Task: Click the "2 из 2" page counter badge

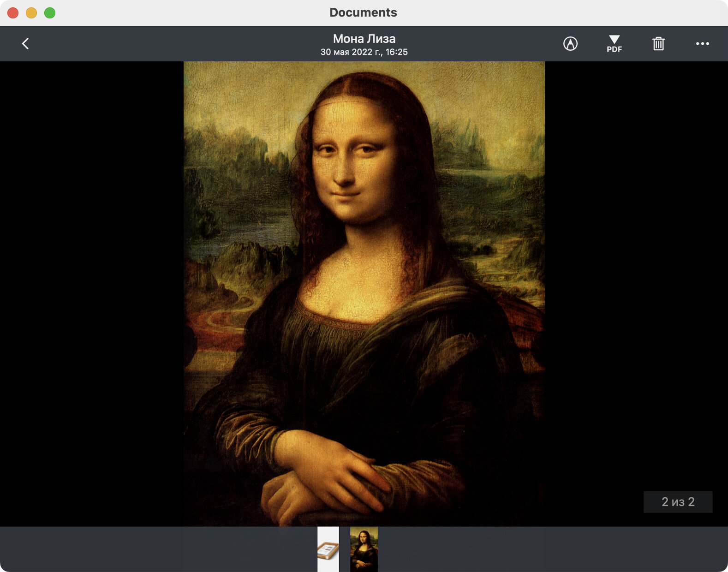Action: [678, 502]
